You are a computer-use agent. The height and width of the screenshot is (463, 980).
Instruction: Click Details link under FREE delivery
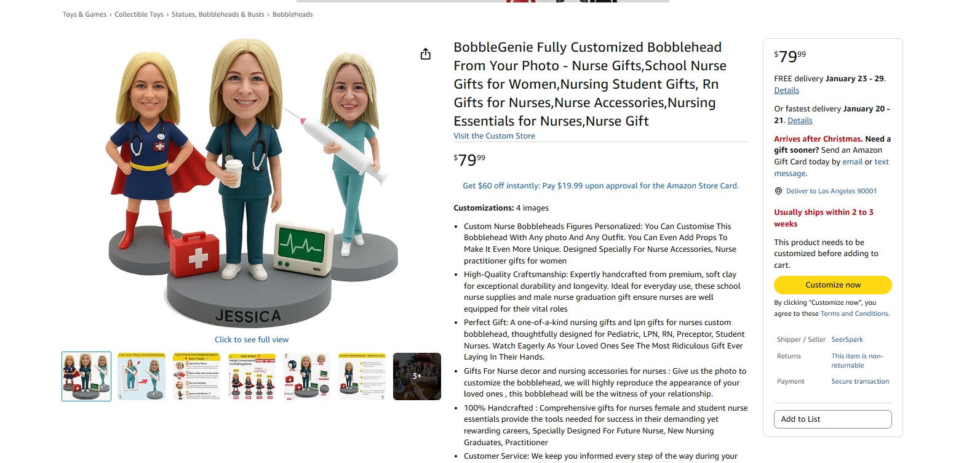click(786, 91)
